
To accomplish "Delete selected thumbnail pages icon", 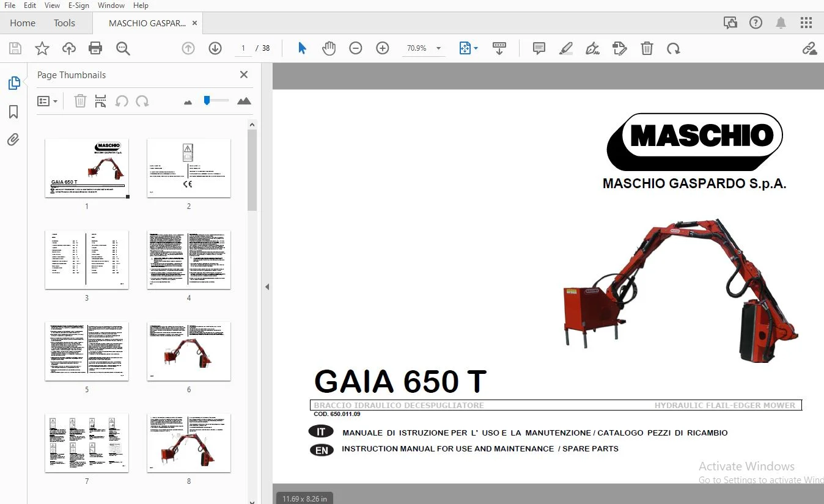I will [x=80, y=101].
